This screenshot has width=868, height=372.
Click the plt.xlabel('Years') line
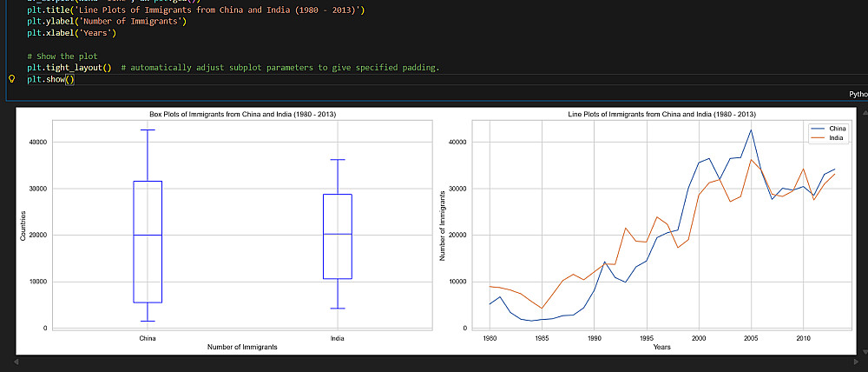click(x=70, y=33)
